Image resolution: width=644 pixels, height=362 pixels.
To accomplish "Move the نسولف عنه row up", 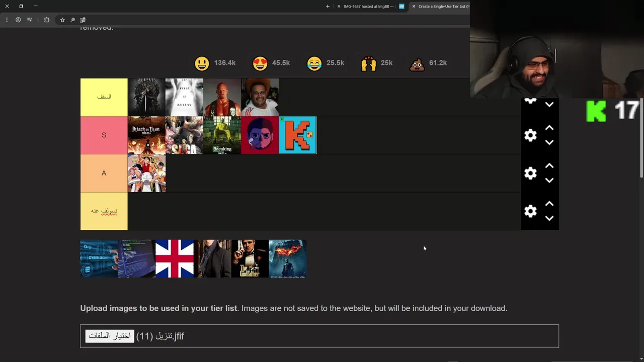I will pyautogui.click(x=549, y=204).
